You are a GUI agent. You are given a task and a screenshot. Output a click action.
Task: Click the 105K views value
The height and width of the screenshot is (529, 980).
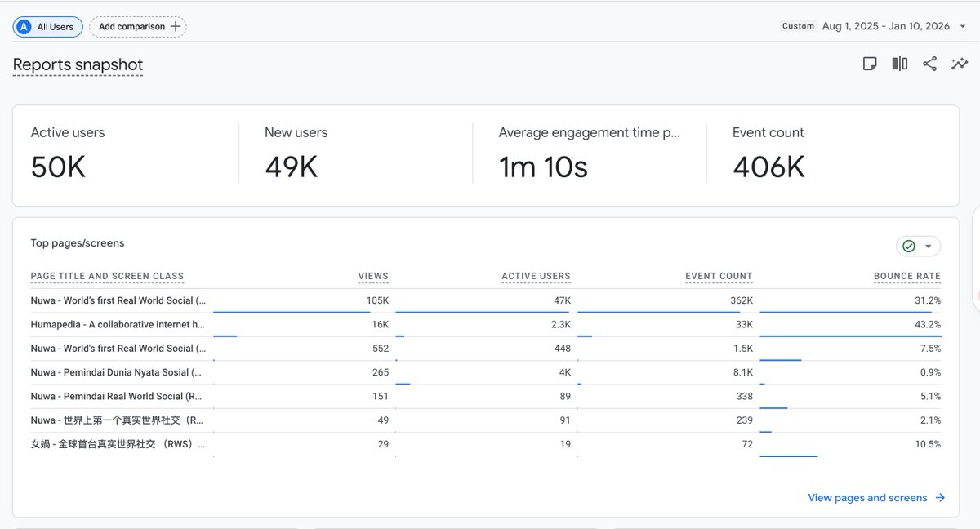(377, 300)
